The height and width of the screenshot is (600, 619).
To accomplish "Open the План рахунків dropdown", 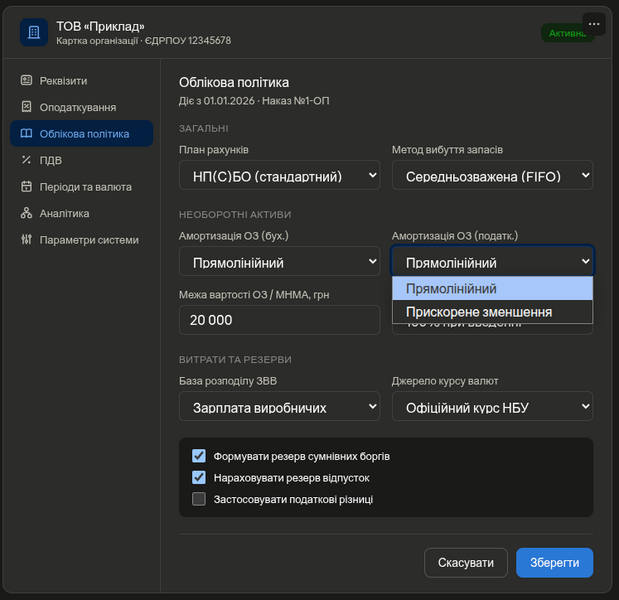I will [279, 175].
